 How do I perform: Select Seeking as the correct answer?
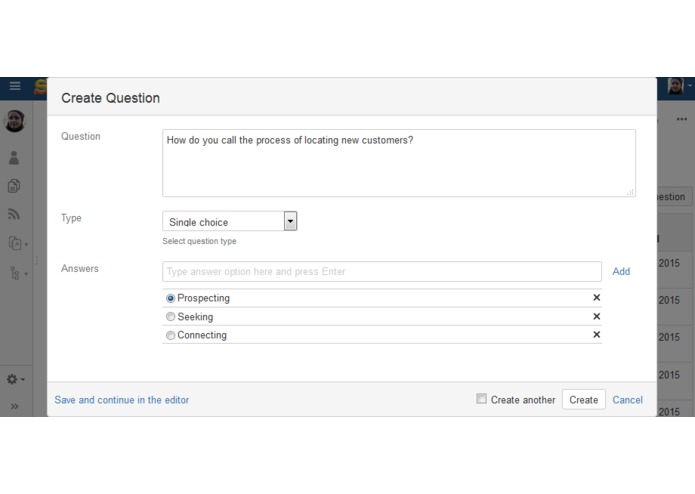pyautogui.click(x=171, y=317)
